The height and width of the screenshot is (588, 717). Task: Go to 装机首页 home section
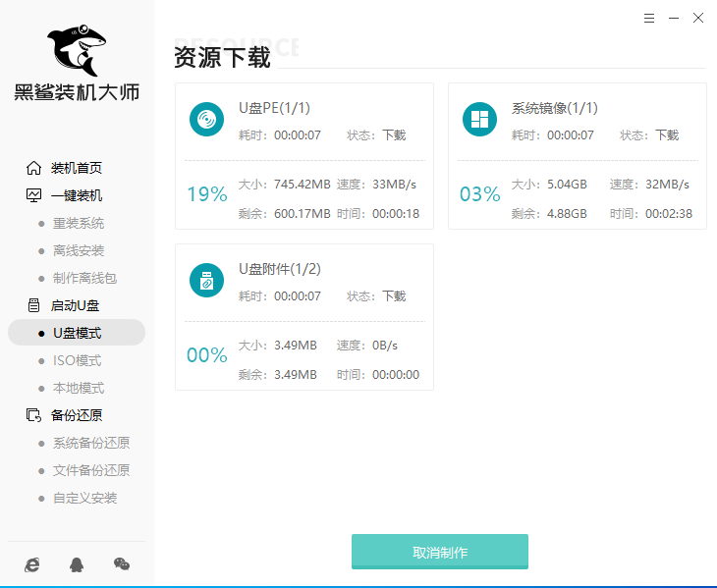pos(76,168)
